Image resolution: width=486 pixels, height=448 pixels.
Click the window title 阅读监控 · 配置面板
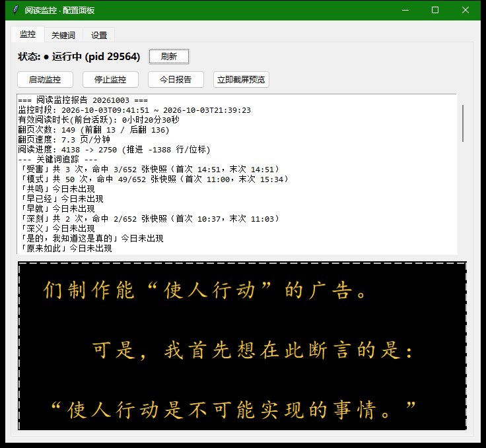[x=60, y=11]
